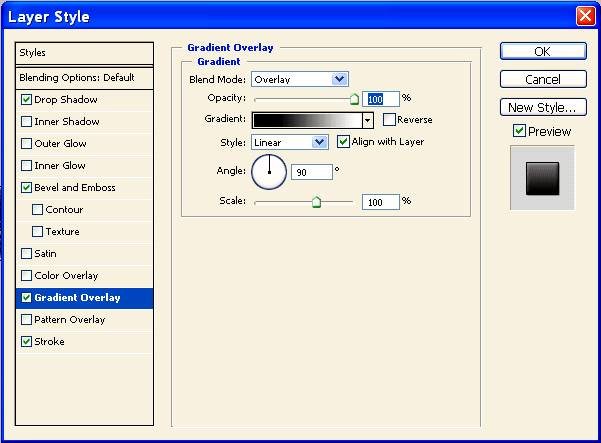The width and height of the screenshot is (601, 443).
Task: Disable the Drop Shadow checkbox
Action: [27, 100]
